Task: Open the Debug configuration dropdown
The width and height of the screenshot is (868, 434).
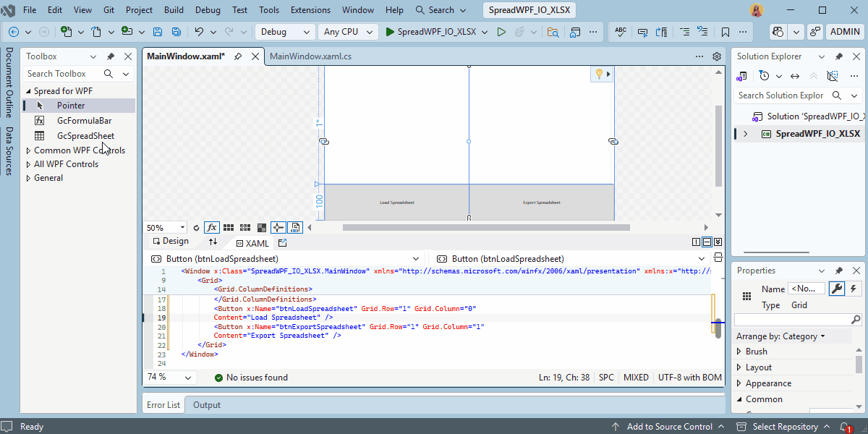Action: click(x=286, y=32)
